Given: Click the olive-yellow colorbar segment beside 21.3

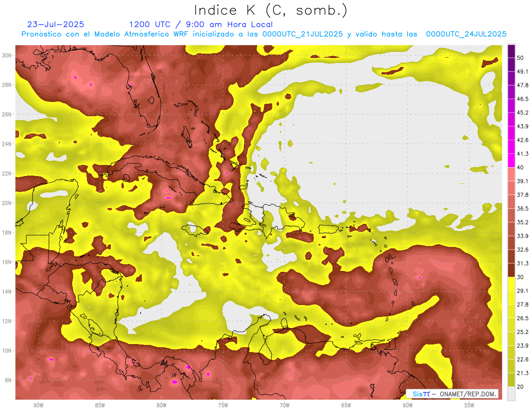Looking at the screenshot, I should coord(511,380).
